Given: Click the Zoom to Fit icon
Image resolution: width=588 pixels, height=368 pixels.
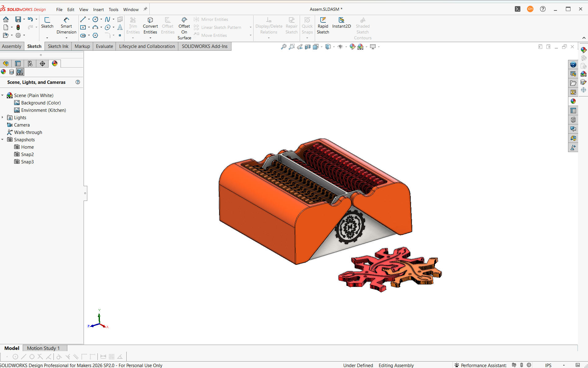Looking at the screenshot, I should (284, 47).
